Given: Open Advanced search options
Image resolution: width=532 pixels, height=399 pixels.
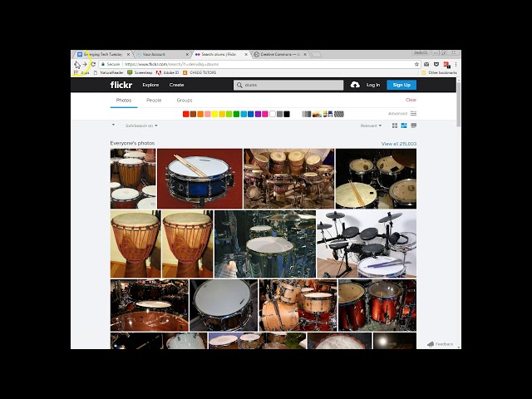Looking at the screenshot, I should coord(397,113).
